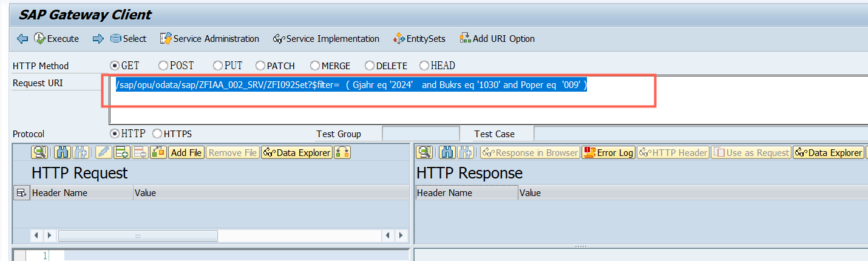
Task: Open the EntitySets list
Action: 419,38
